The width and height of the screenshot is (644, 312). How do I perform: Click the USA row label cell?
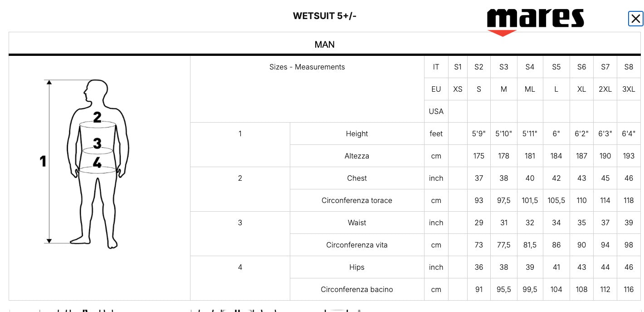coord(436,111)
